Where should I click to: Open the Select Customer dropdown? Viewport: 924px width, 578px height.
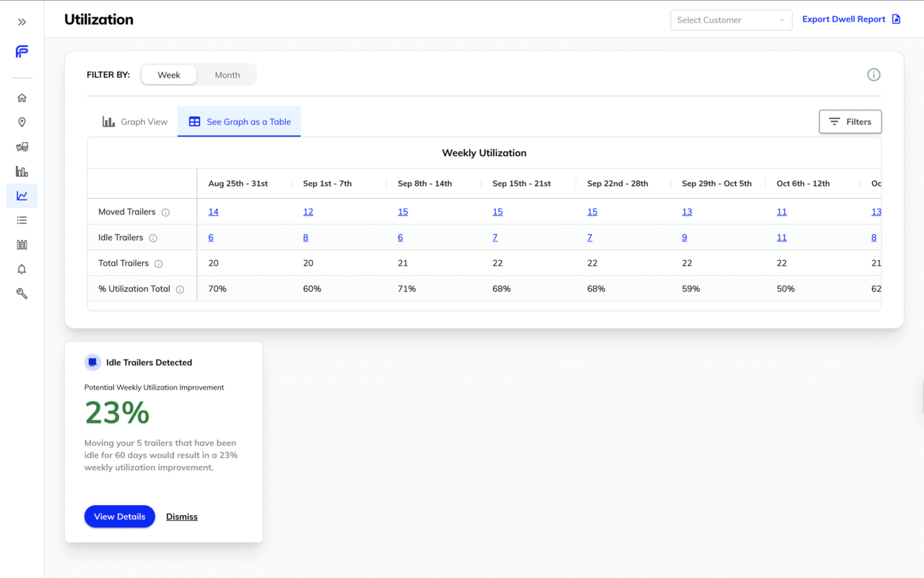(x=731, y=20)
